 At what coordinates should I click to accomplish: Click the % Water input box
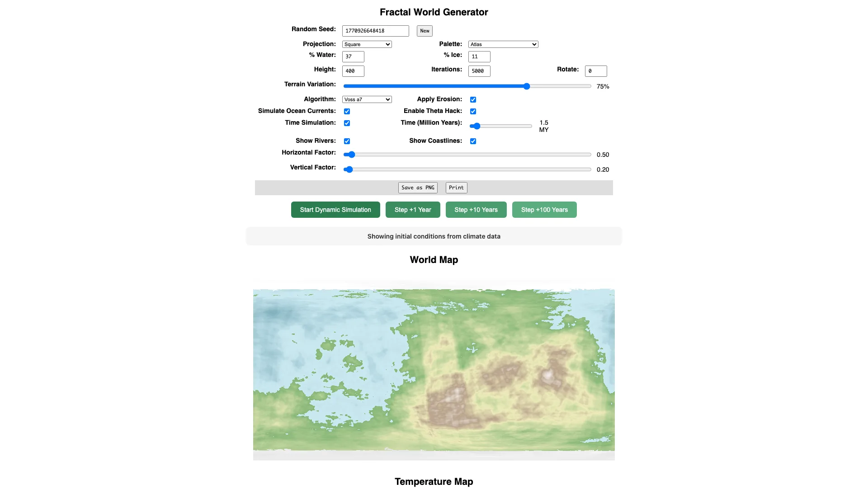point(353,56)
